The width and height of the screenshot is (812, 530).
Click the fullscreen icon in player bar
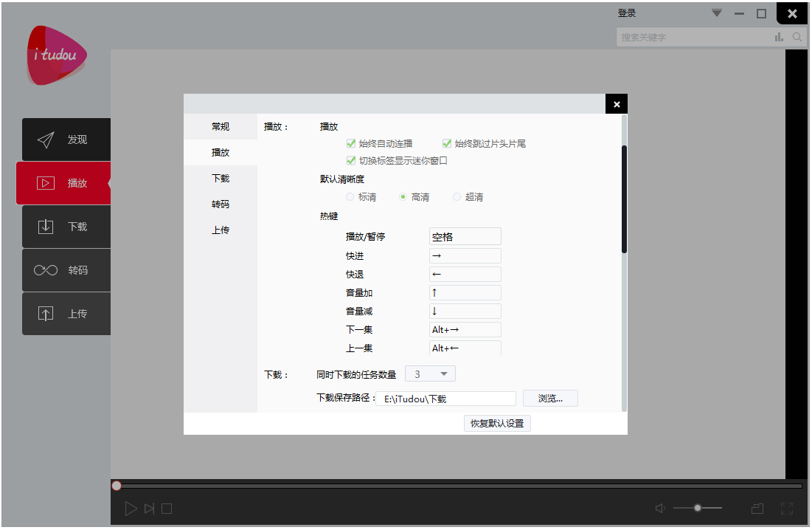point(787,508)
